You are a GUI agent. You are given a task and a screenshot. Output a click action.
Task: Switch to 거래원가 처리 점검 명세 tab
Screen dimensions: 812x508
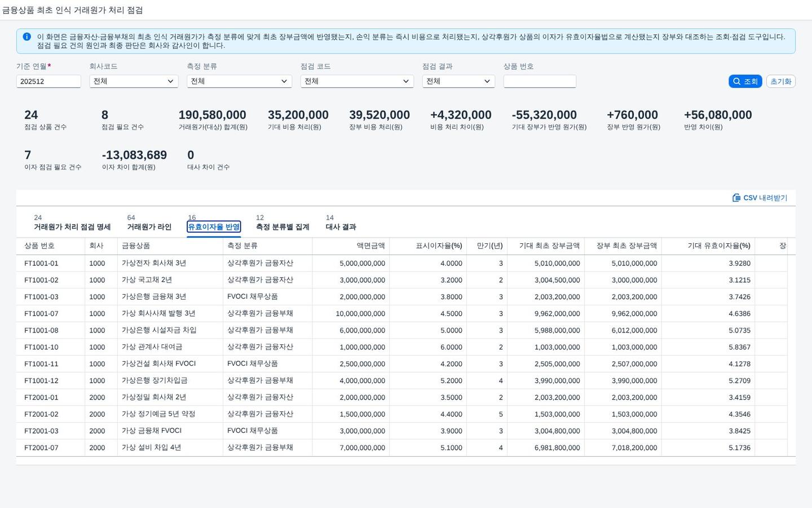point(72,227)
